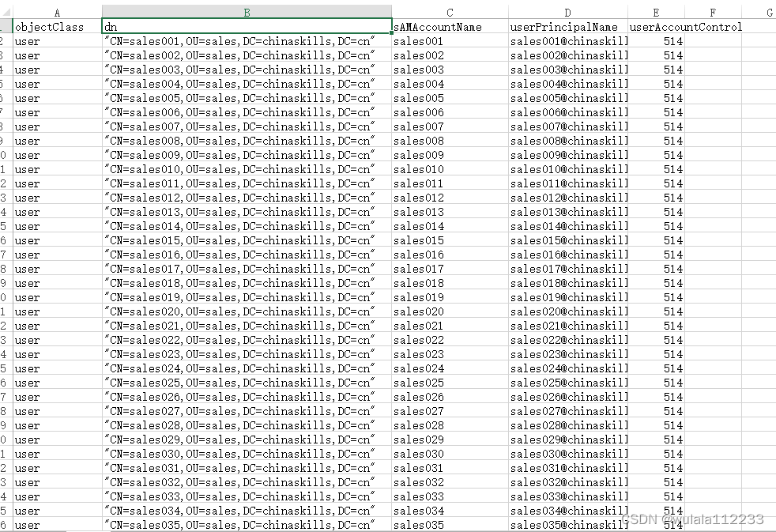
Task: Select column D header
Action: [568, 12]
